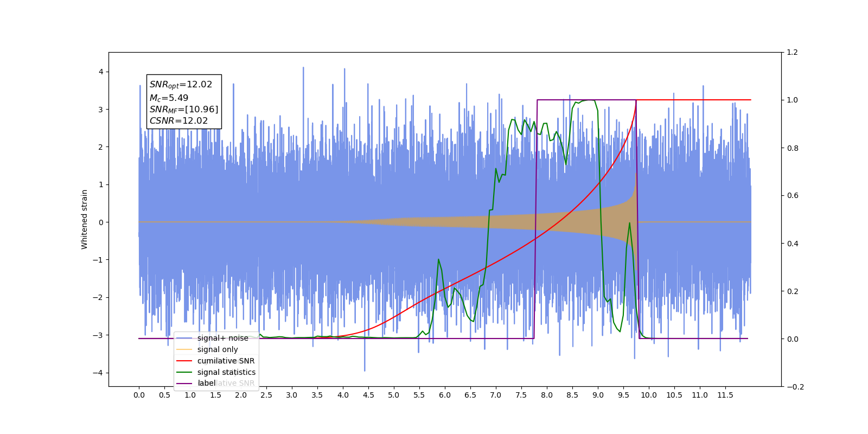868x434 pixels.
Task: Click the purple line sample for label
Action: (185, 384)
